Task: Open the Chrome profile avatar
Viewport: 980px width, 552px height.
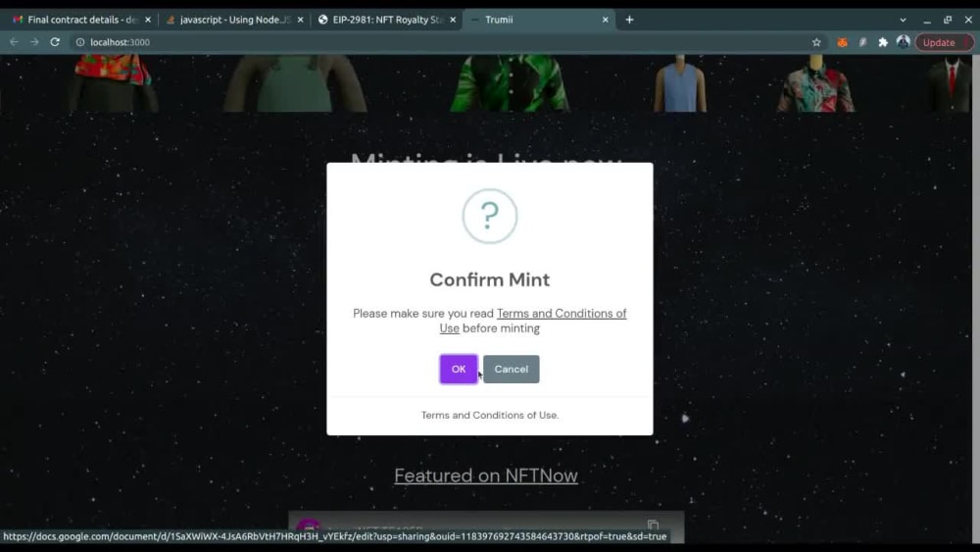Action: 904,42
